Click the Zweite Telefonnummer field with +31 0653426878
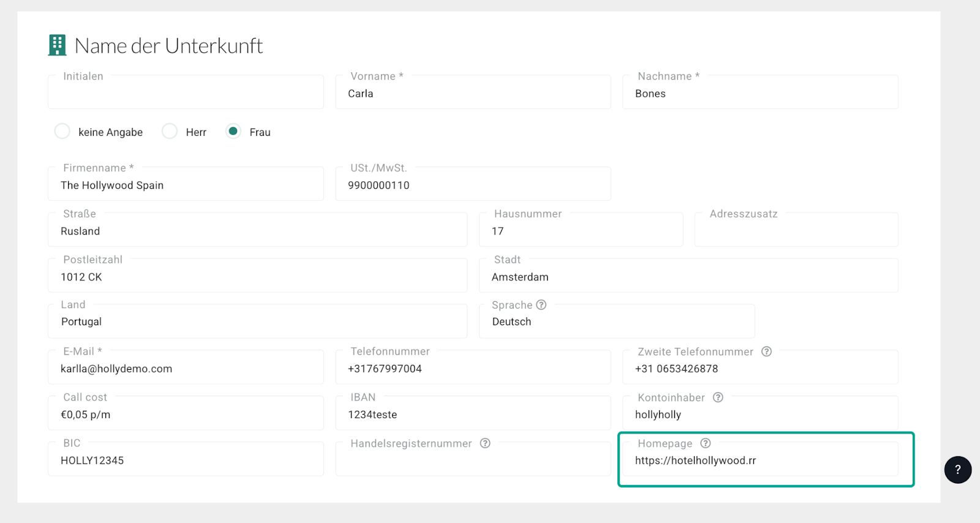Screen dimensions: 980x523 pos(760,367)
